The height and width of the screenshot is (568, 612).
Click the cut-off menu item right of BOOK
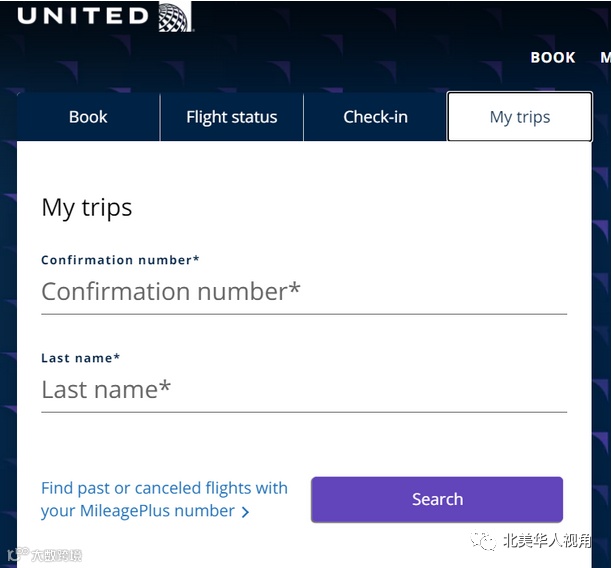pos(605,57)
